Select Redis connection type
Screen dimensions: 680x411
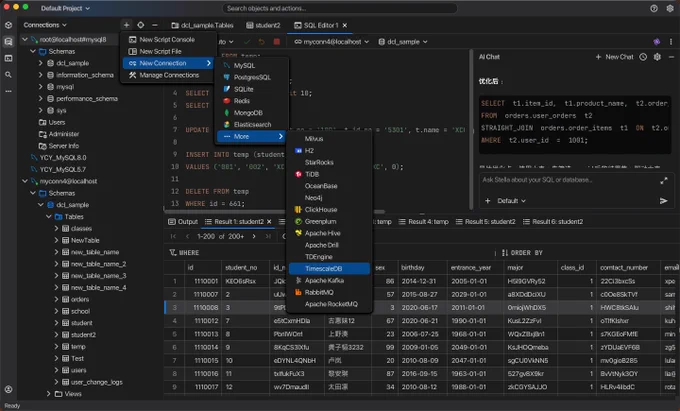pos(252,101)
